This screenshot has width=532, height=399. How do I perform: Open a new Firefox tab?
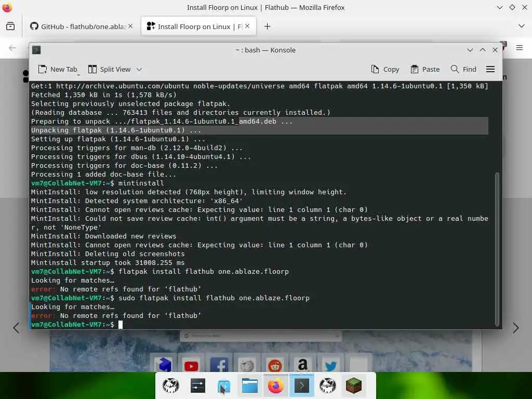[268, 26]
